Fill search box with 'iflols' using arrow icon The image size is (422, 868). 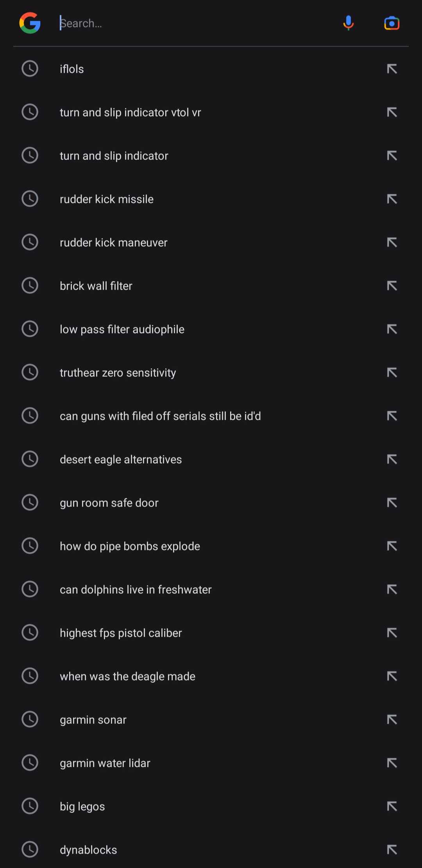click(x=392, y=69)
